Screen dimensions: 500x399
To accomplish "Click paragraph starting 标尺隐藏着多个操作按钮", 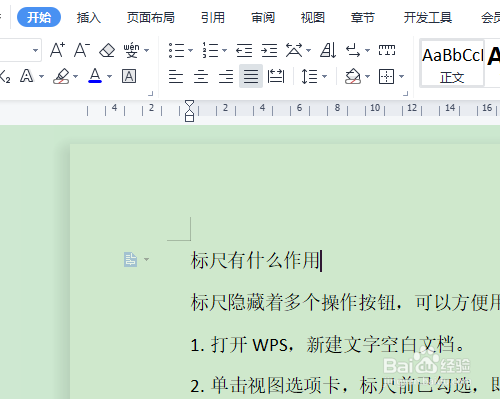I will [x=345, y=302].
